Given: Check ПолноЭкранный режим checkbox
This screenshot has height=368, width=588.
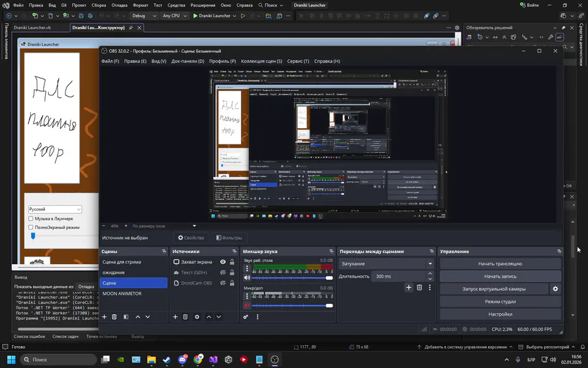Looking at the screenshot, I should [31, 227].
